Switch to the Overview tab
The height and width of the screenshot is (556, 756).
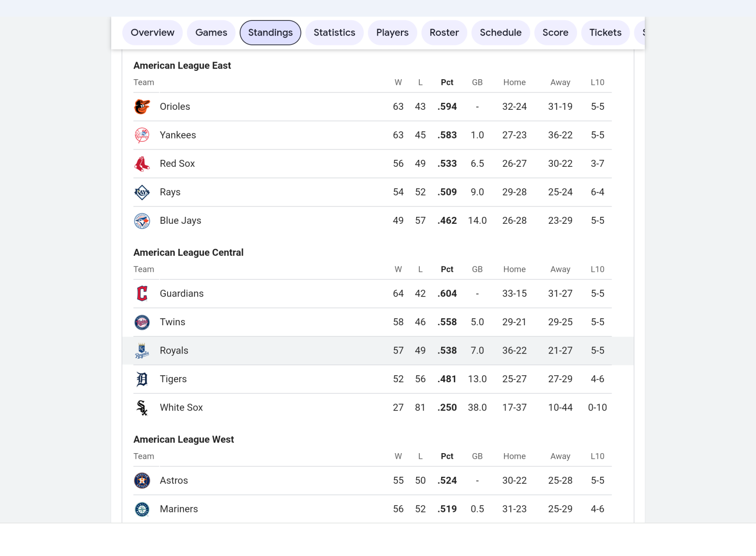pyautogui.click(x=152, y=32)
